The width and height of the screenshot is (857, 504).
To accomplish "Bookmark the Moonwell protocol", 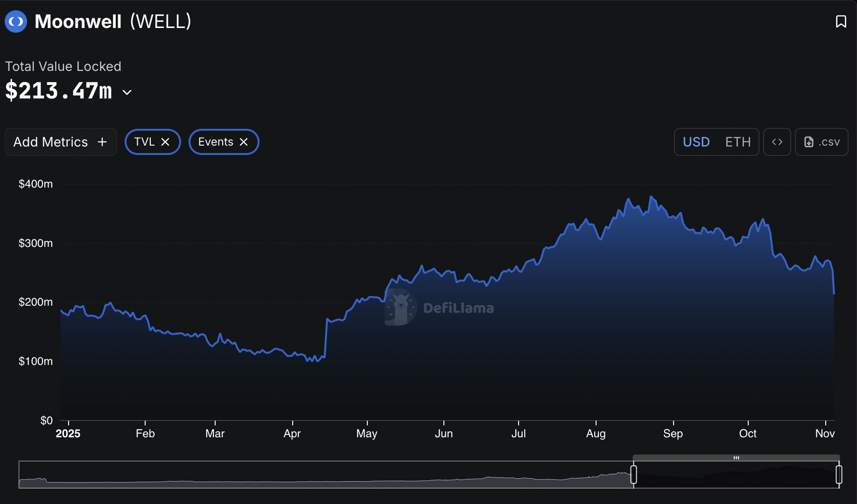I will point(841,21).
